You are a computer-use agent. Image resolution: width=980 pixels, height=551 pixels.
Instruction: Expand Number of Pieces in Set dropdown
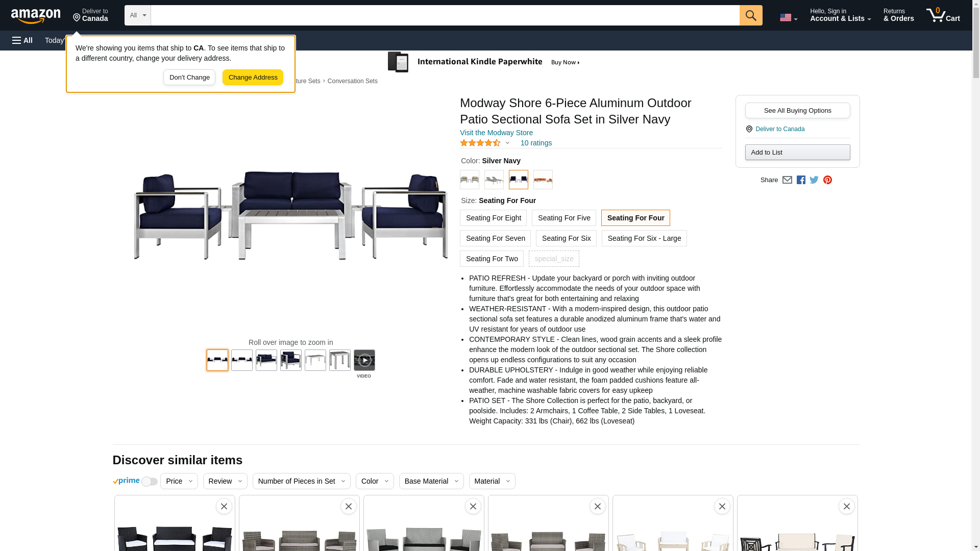[301, 481]
